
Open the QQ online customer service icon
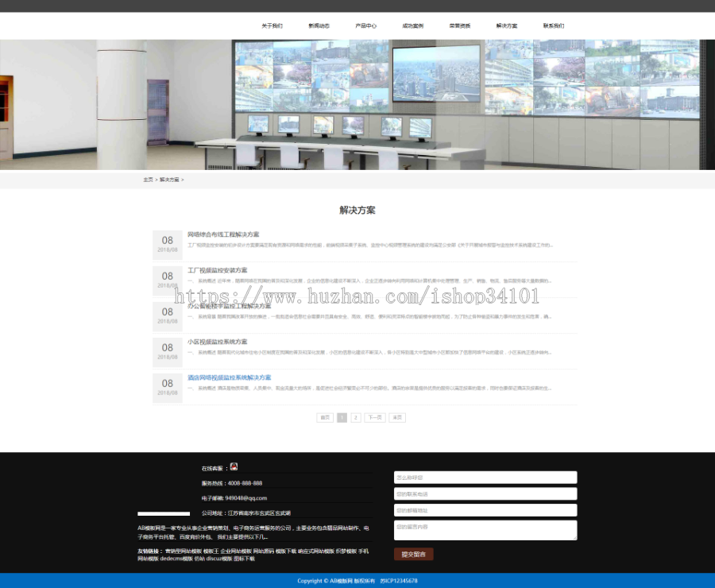click(234, 466)
